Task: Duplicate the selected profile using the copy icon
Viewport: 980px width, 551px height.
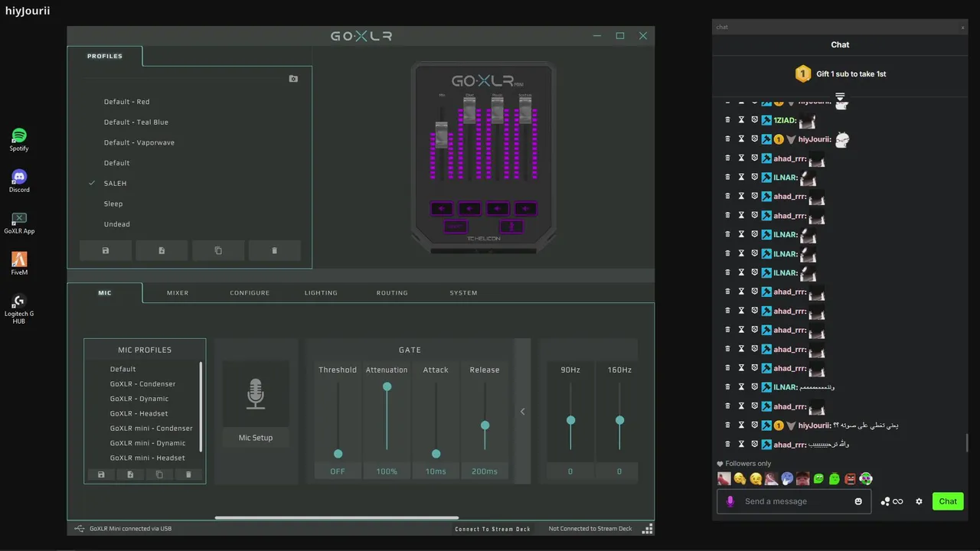Action: tap(218, 250)
